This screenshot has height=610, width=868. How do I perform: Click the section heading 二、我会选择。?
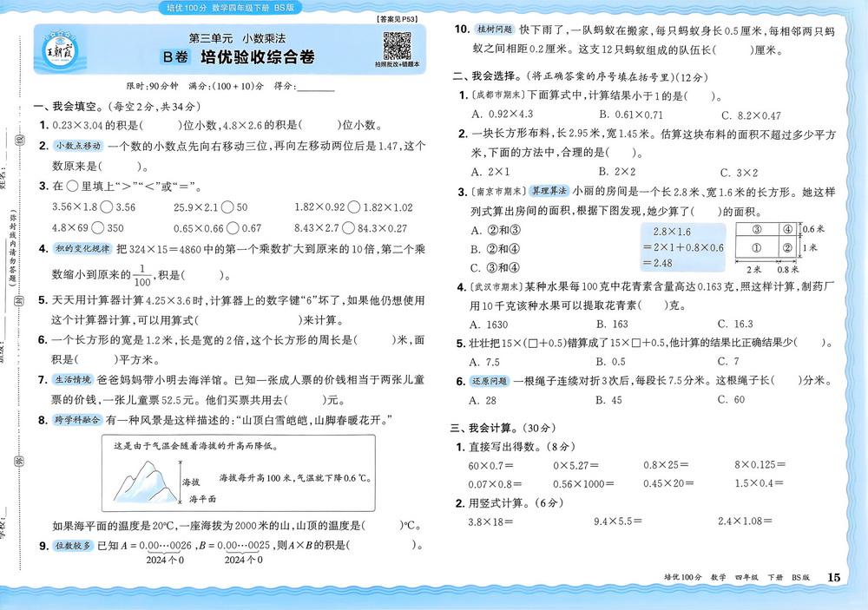(x=487, y=76)
